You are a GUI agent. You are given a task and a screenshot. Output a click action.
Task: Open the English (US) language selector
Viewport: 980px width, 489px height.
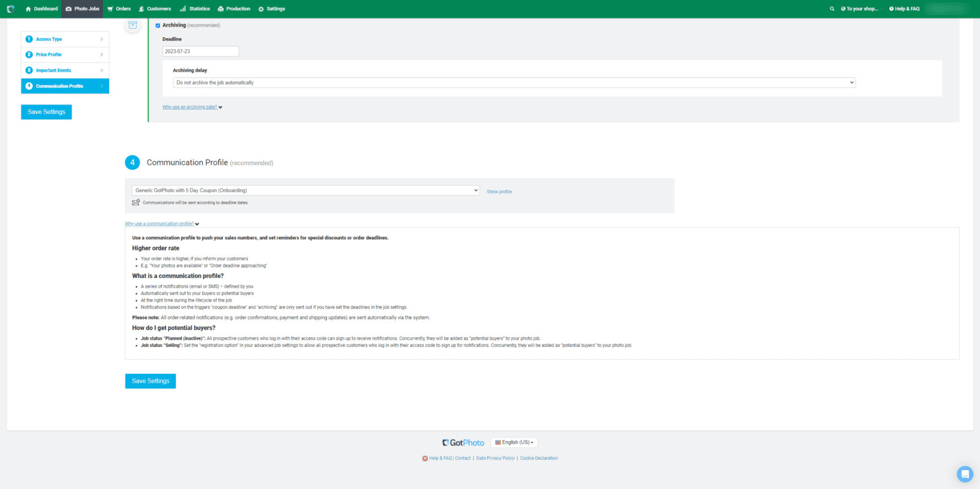pyautogui.click(x=514, y=442)
